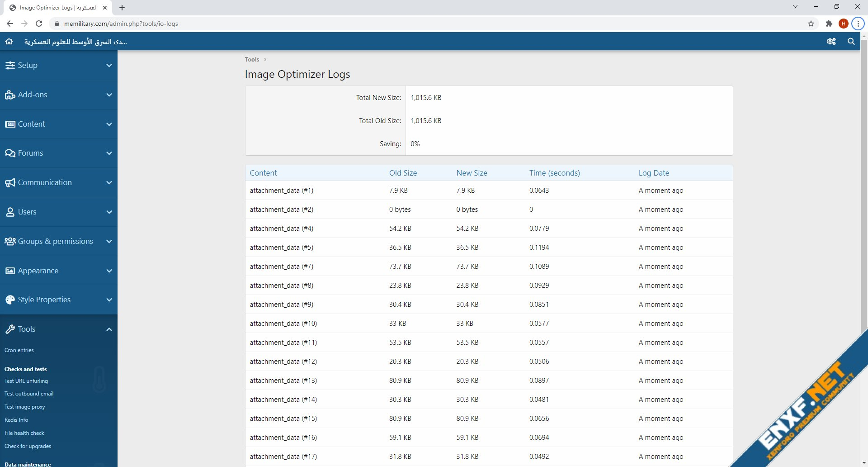Viewport: 868px width, 467px height.
Task: Click the home icon in admin header
Action: point(9,42)
